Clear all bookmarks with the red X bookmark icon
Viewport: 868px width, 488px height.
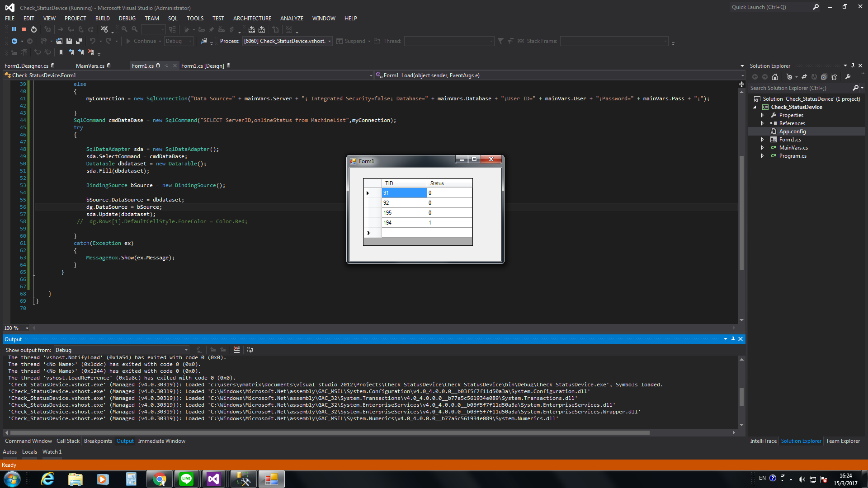[91, 52]
